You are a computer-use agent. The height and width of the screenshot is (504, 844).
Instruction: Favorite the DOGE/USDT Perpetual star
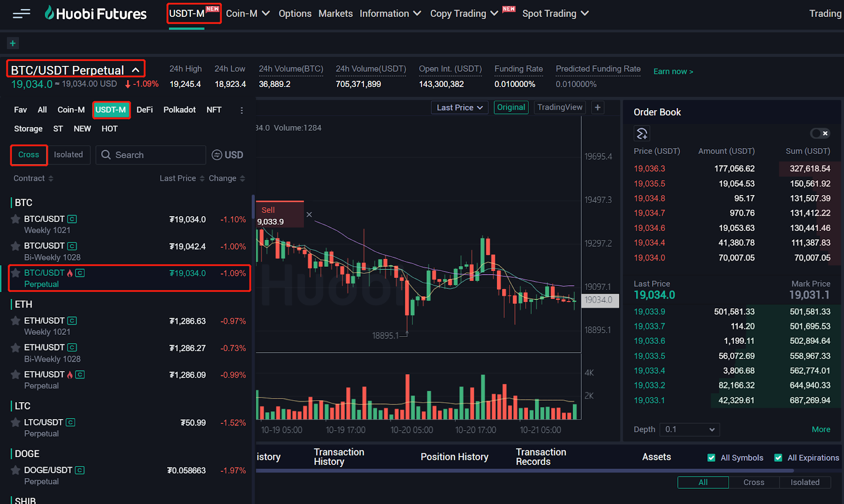15,470
